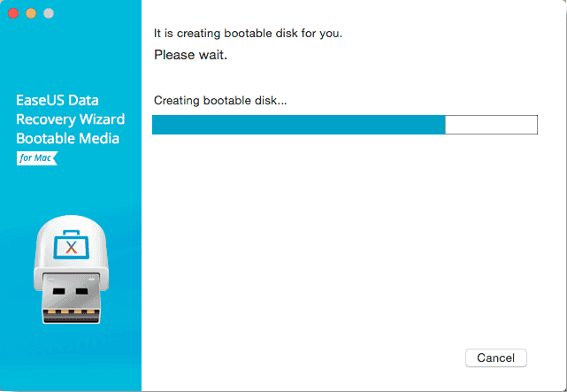Click the "Creating bootable disk..." status label
567x392 pixels.
[220, 100]
